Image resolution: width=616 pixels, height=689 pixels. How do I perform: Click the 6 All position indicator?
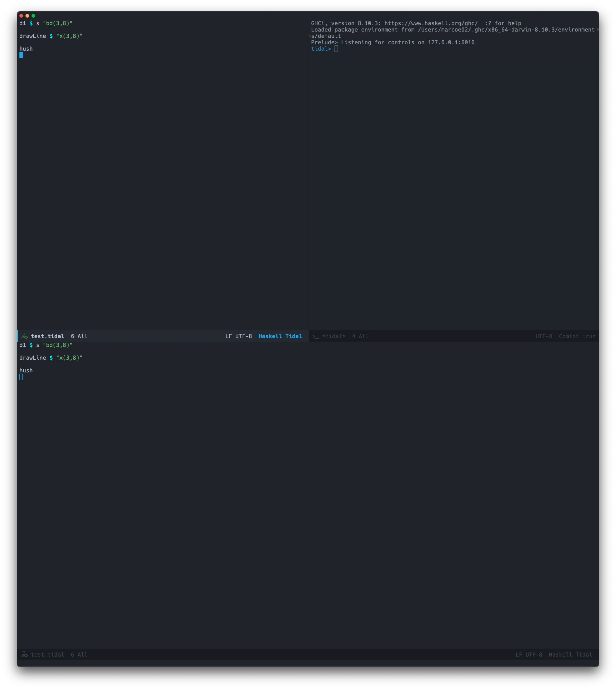pos(79,336)
